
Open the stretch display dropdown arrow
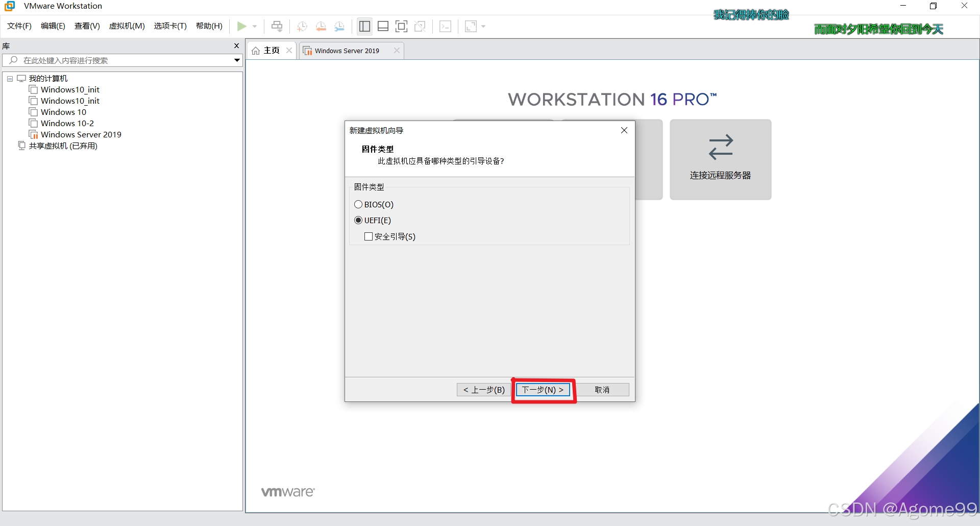[483, 26]
